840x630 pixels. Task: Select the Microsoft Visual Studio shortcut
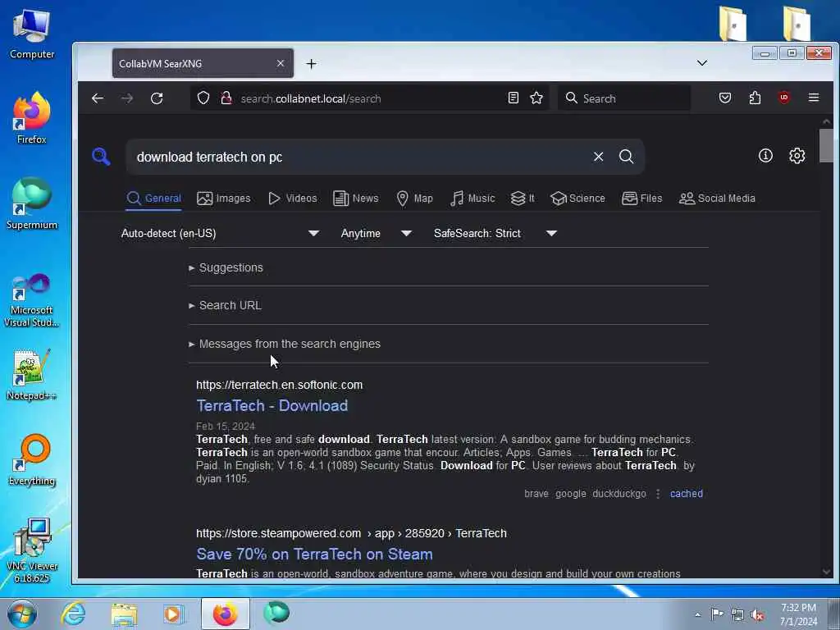(32, 300)
